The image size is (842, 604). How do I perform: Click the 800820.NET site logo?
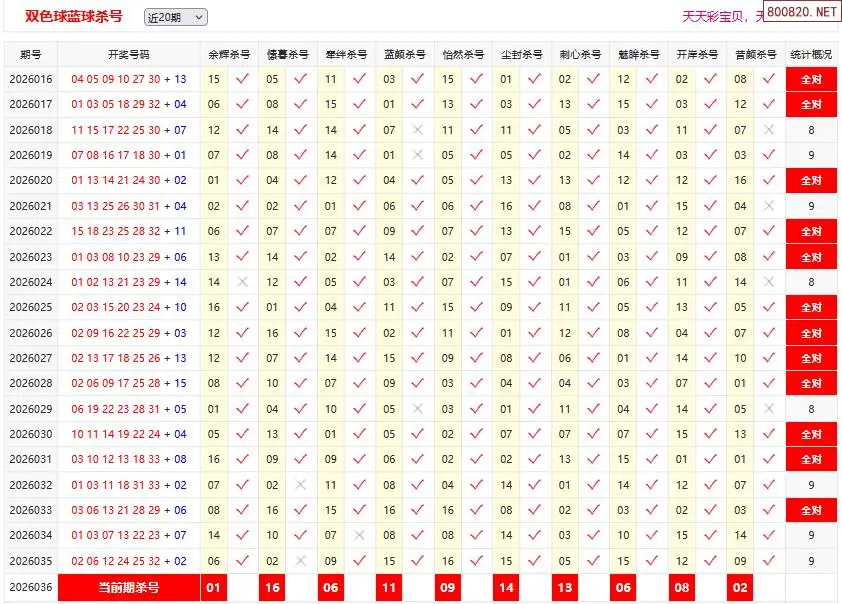(802, 12)
